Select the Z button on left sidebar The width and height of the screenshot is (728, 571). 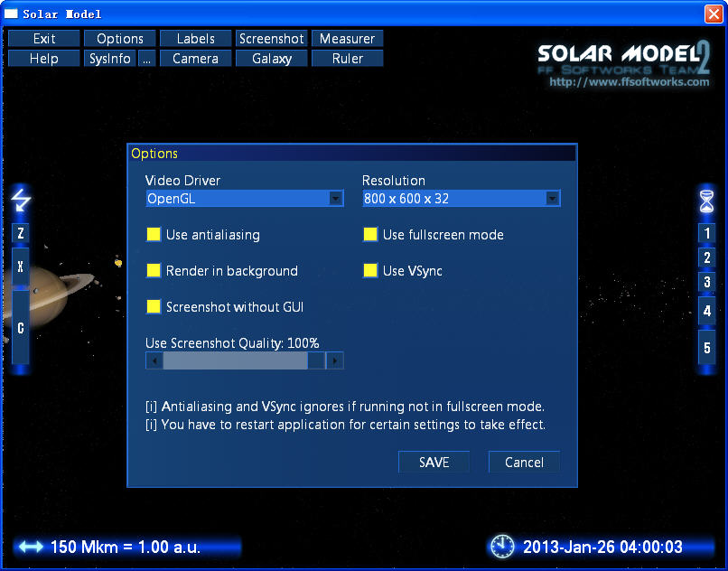[x=21, y=233]
